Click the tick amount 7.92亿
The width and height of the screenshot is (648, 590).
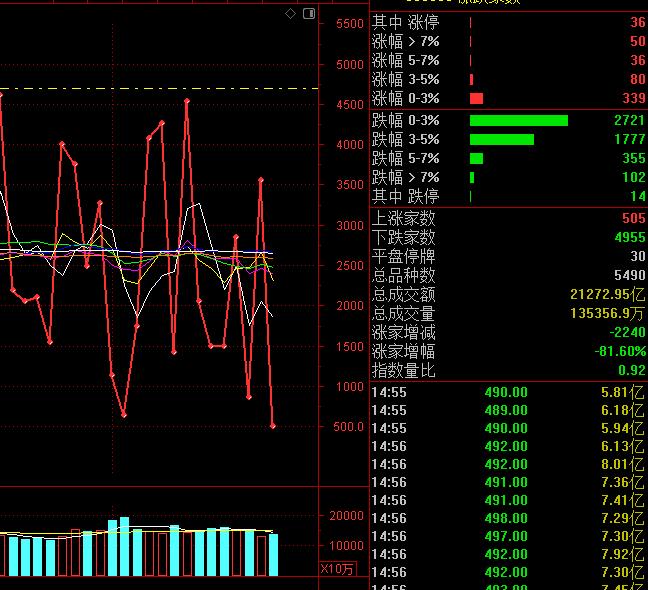(x=623, y=554)
